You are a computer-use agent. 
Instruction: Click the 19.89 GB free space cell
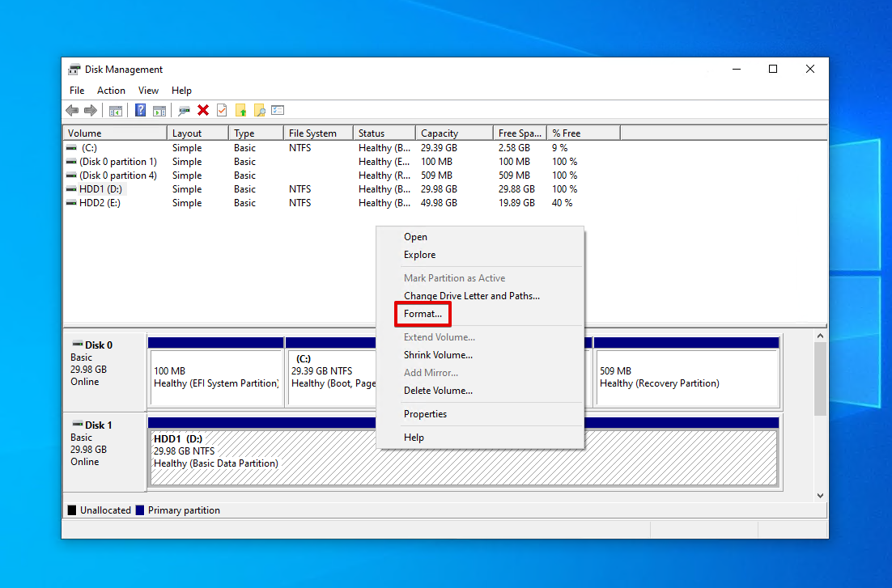tap(516, 203)
